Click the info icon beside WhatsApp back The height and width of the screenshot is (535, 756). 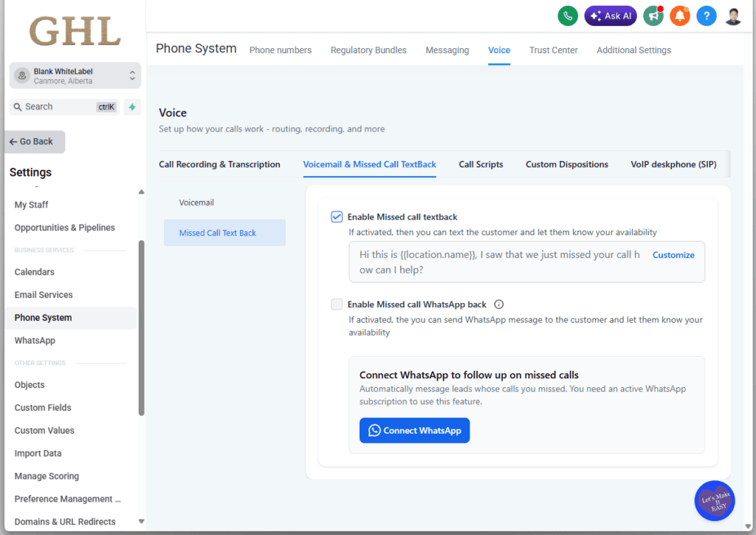499,304
